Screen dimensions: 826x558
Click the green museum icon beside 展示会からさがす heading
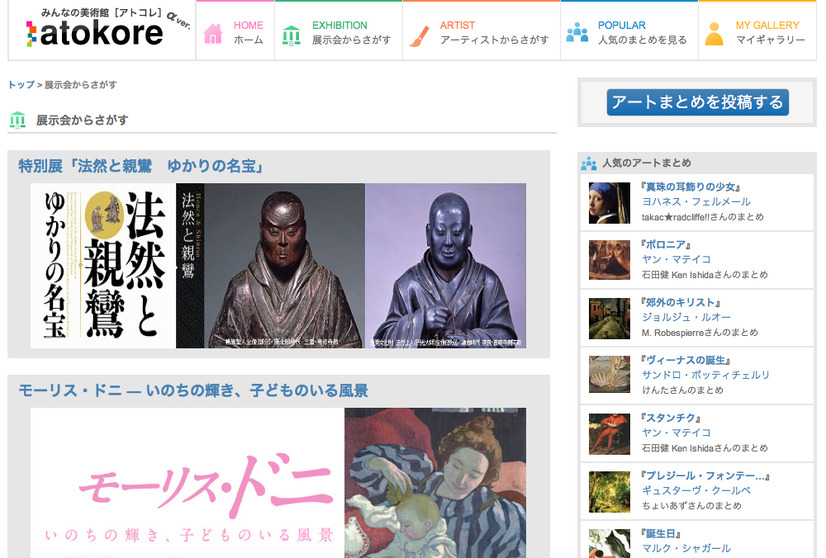[x=17, y=120]
